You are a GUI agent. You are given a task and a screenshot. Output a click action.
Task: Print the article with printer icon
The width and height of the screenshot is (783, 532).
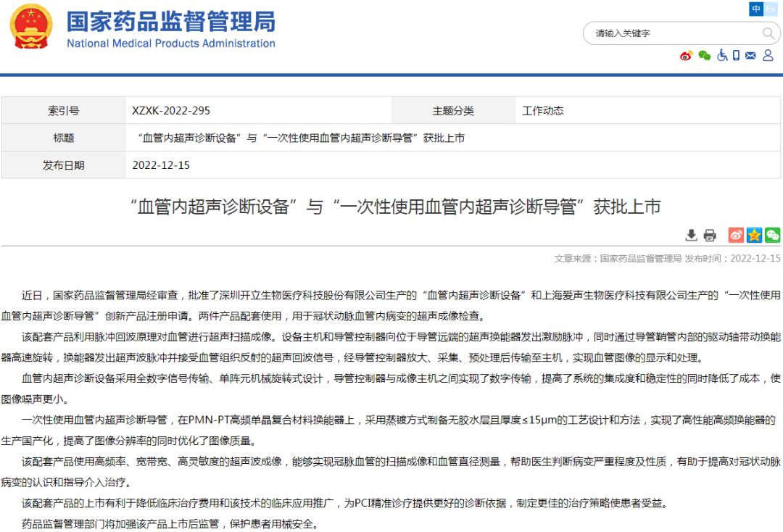point(710,235)
